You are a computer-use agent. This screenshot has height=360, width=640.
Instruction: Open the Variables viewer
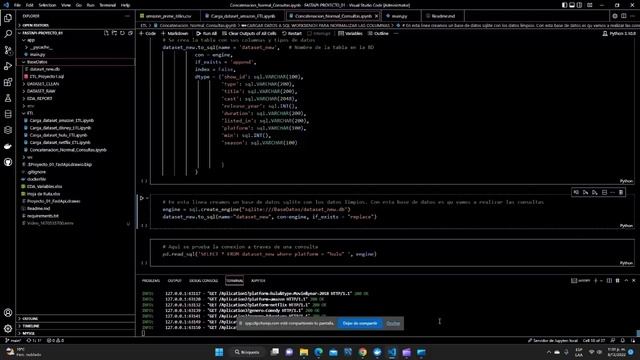point(351,33)
